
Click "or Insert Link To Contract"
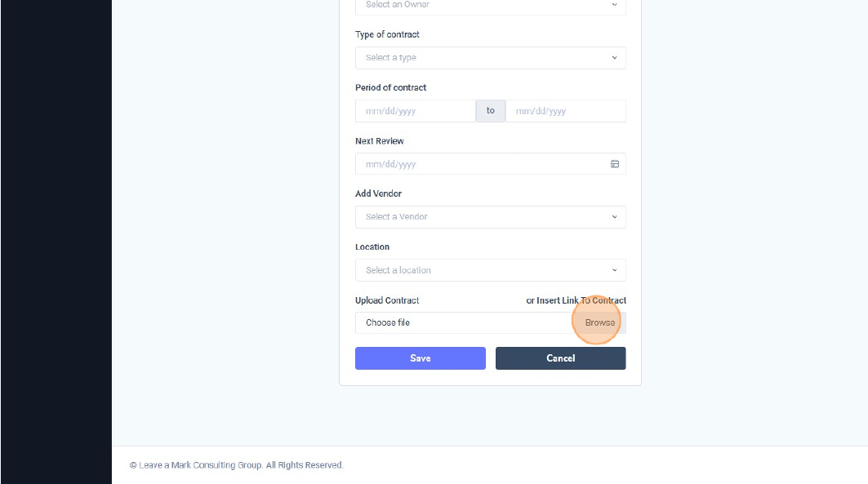tap(577, 300)
